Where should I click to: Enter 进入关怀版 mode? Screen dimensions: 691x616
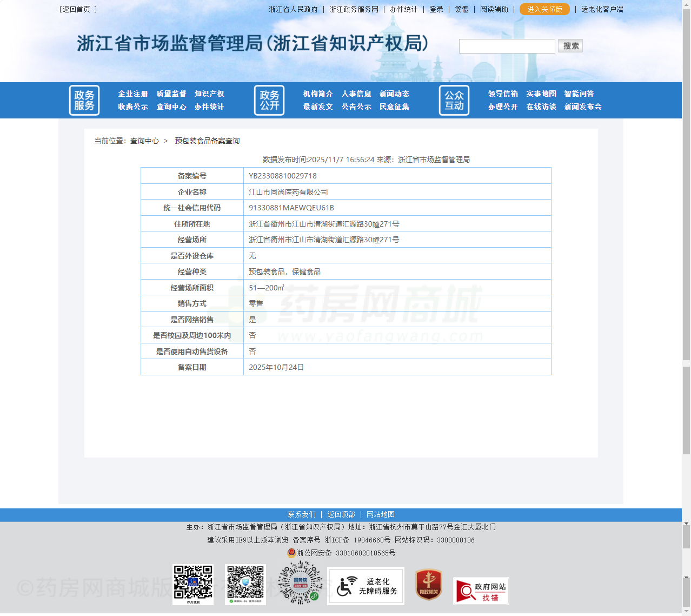pyautogui.click(x=544, y=9)
